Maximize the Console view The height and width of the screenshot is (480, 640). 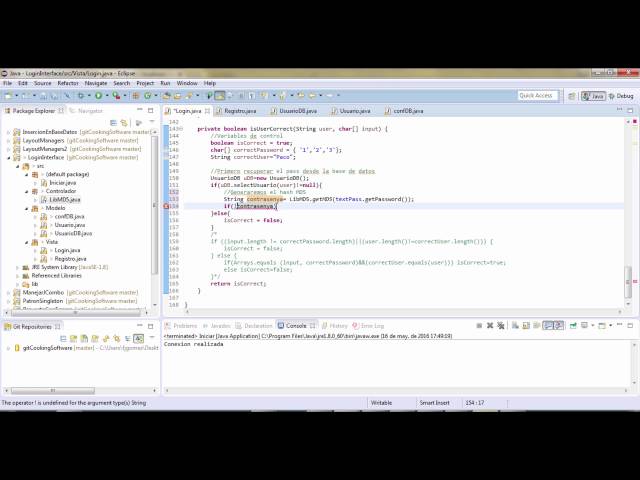[x=630, y=325]
